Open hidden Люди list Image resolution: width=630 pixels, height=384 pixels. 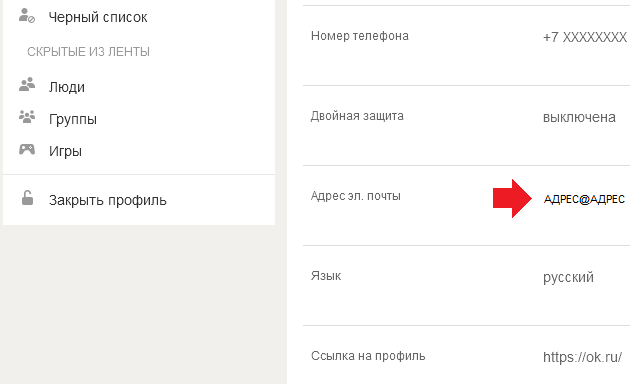coord(67,87)
